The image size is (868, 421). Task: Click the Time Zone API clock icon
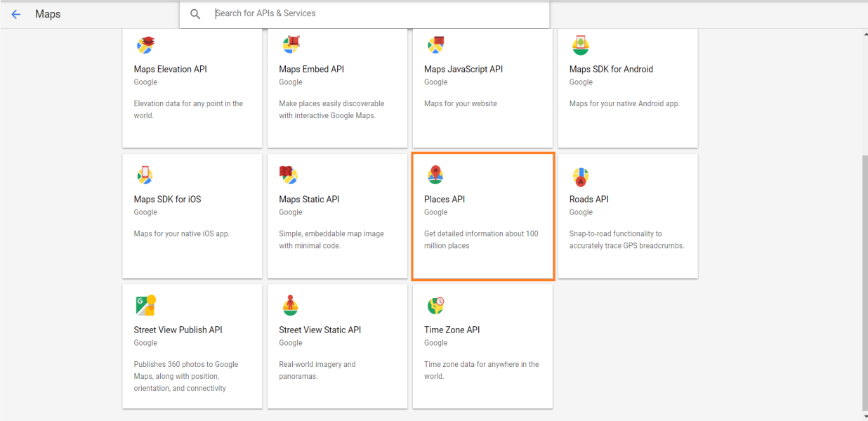click(436, 305)
